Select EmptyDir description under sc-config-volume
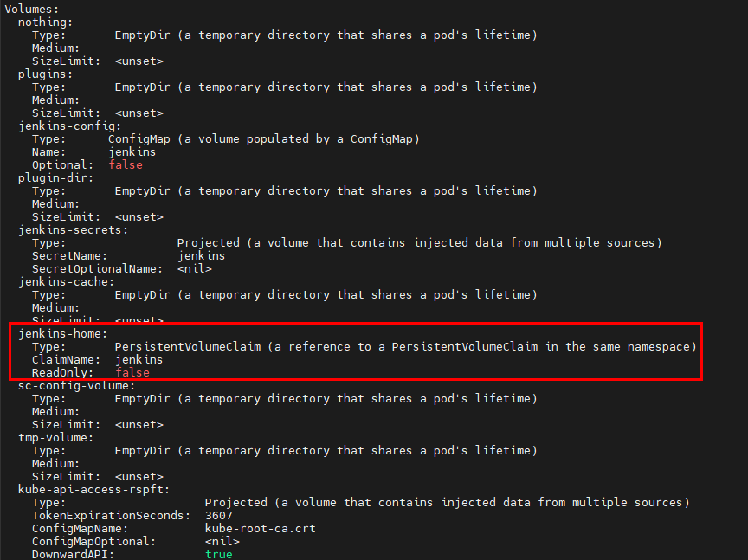748x560 pixels. pyautogui.click(x=326, y=399)
